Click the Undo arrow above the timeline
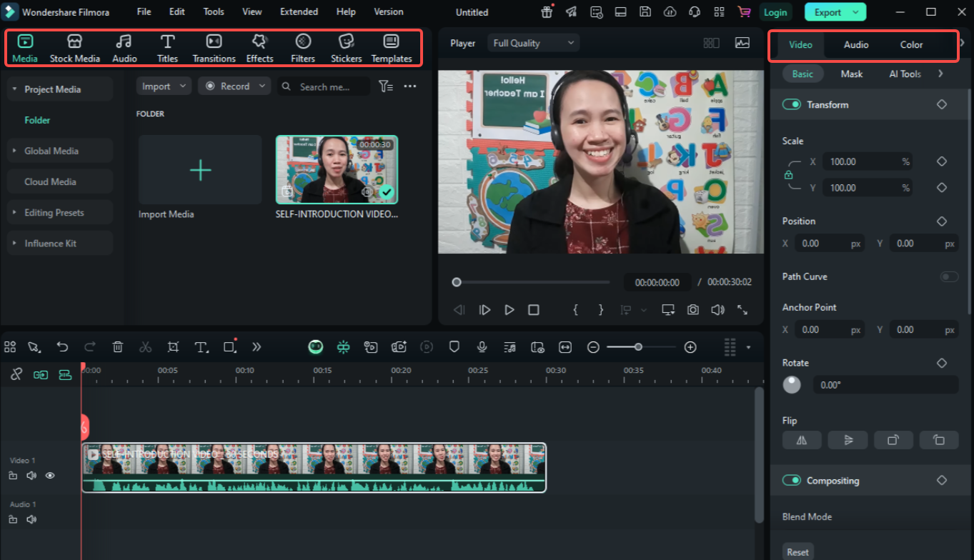 coord(62,346)
